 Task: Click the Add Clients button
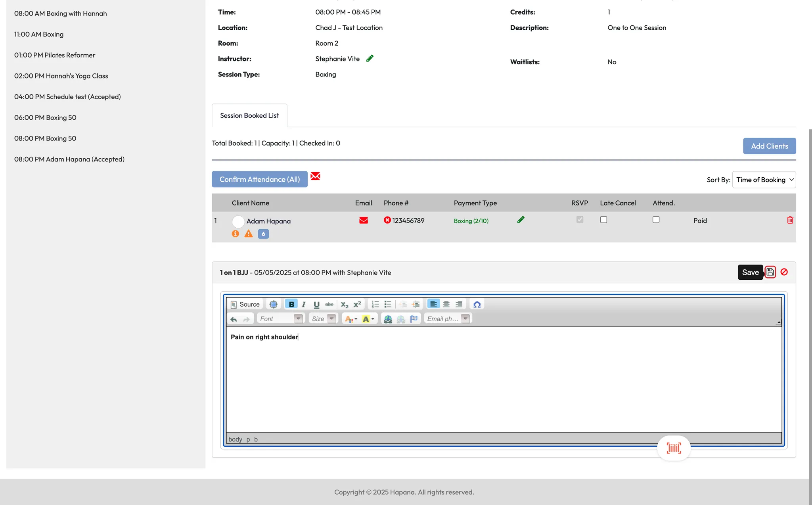769,146
